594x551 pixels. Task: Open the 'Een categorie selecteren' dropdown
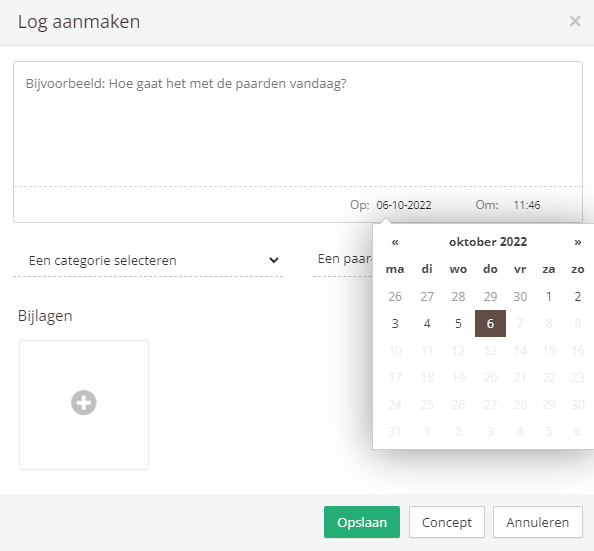[x=148, y=260]
